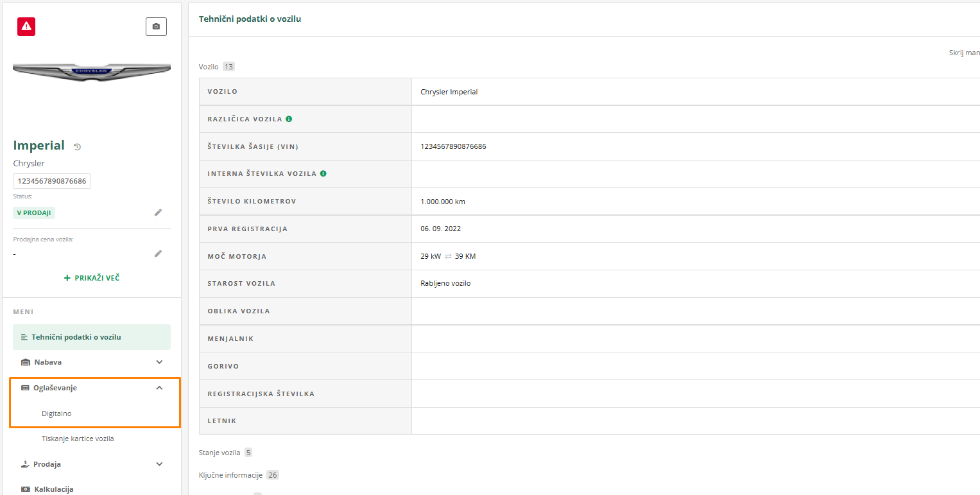Image resolution: width=980 pixels, height=495 pixels.
Task: Edit the V PRODAJI status with pencil
Action: [x=158, y=213]
